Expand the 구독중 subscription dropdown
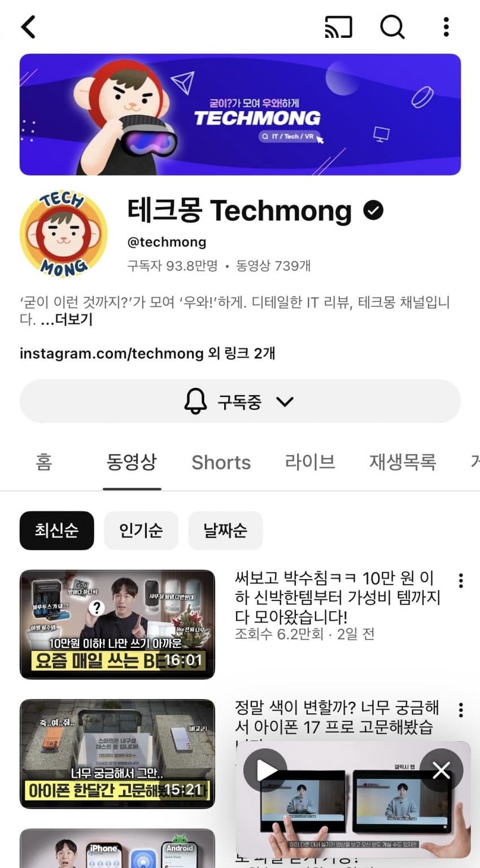Viewport: 480px width, 868px height. click(x=240, y=401)
